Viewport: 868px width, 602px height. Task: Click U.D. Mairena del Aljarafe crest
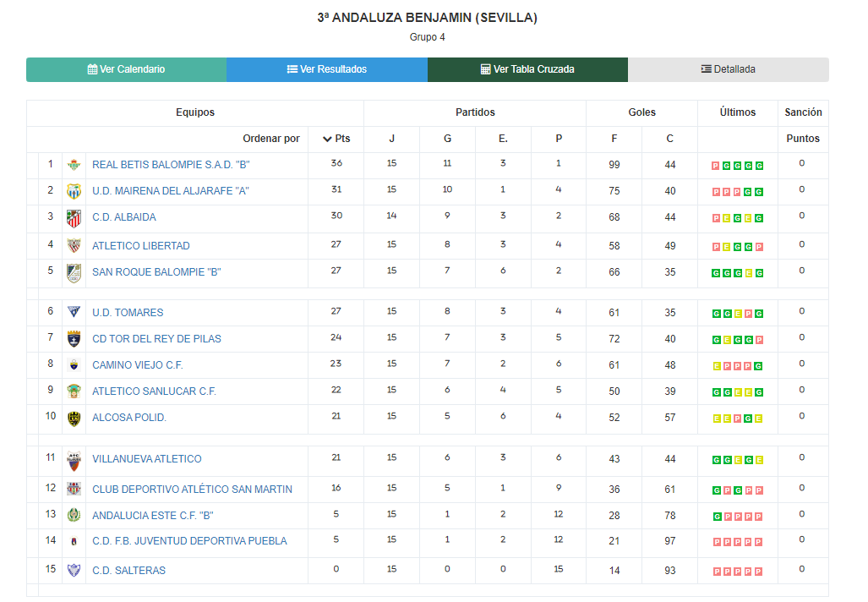click(x=74, y=191)
